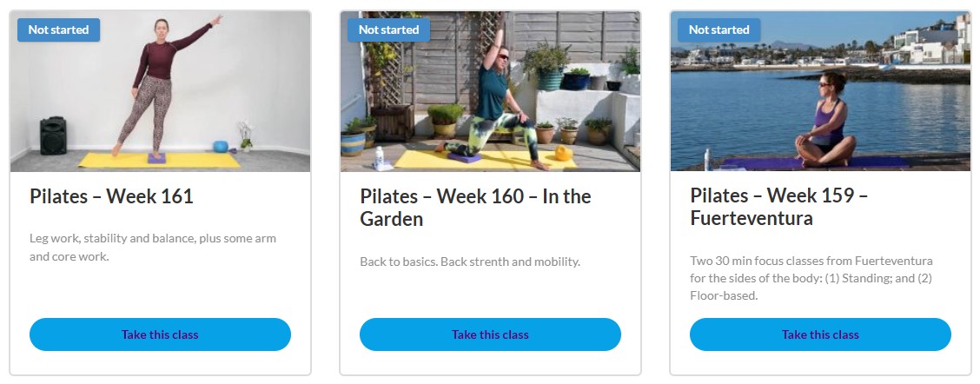Click the Not started badge on Week 160
The image size is (980, 384).
pyautogui.click(x=388, y=30)
